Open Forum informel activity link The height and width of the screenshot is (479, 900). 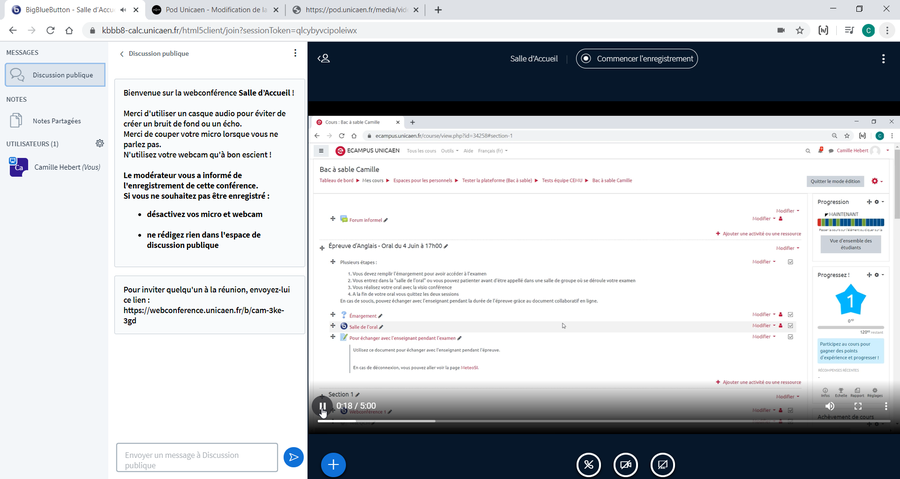[366, 220]
